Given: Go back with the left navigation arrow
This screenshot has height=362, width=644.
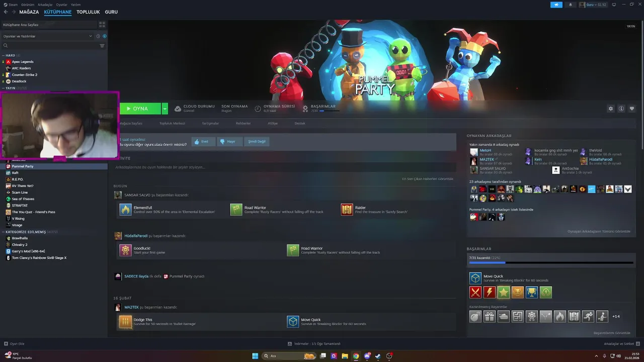Looking at the screenshot, I should tap(6, 12).
